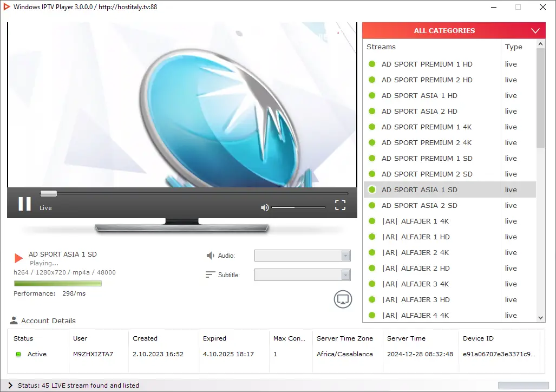The image size is (556, 392).
Task: Click green status dot for AD SPORT PREMIUM 1 4K
Action: pyautogui.click(x=372, y=127)
